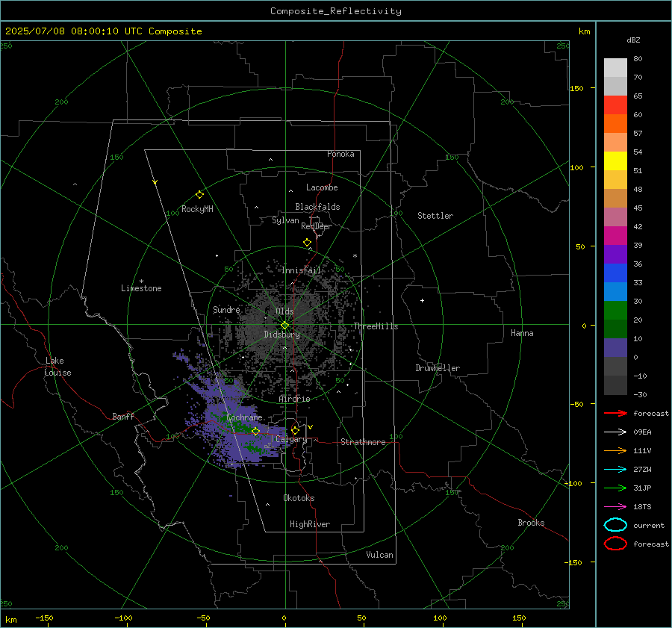Click the Blackfalds label
The image size is (672, 628).
point(317,207)
